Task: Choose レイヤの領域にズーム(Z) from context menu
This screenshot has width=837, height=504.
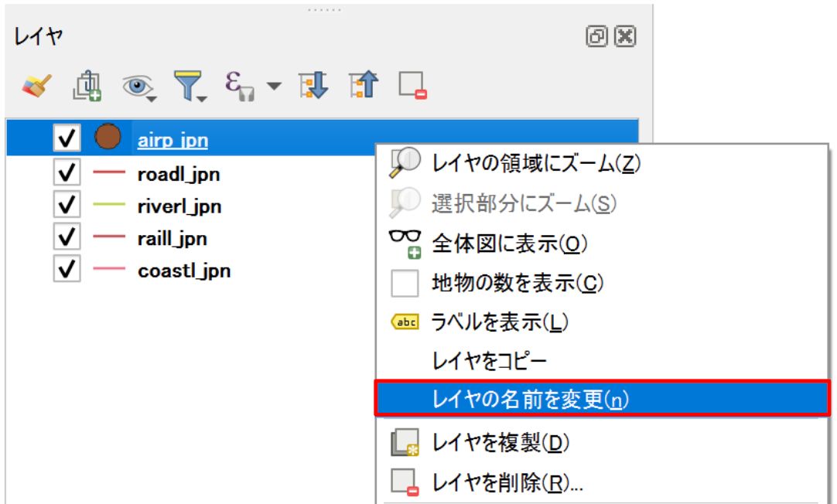Action: [602, 163]
